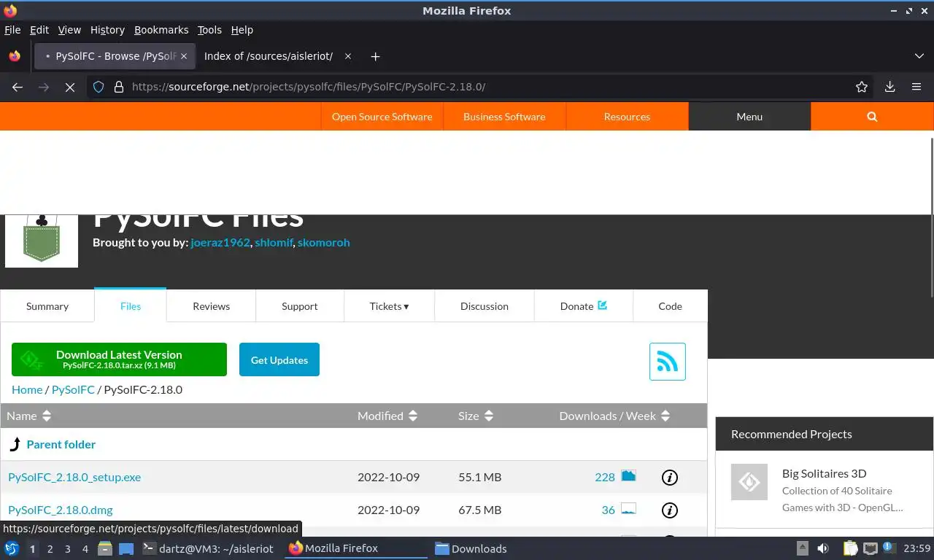The image size is (934, 560).
Task: Open a new tab with the plus button
Action: [x=375, y=56]
